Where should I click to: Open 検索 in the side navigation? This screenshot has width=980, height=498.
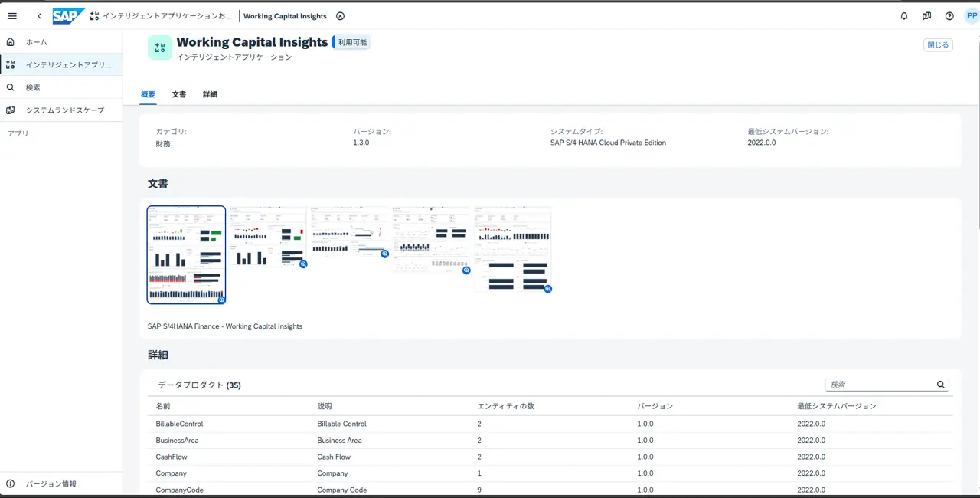tap(33, 87)
